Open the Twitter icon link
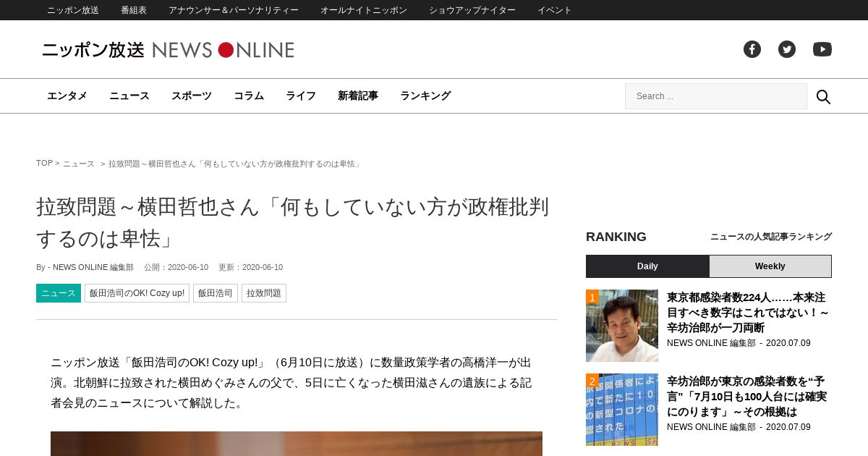Viewport: 868px width, 456px height. click(x=787, y=49)
